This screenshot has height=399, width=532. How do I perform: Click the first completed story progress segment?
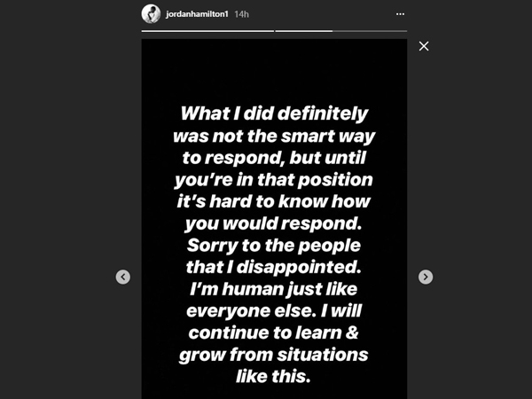[x=207, y=31]
